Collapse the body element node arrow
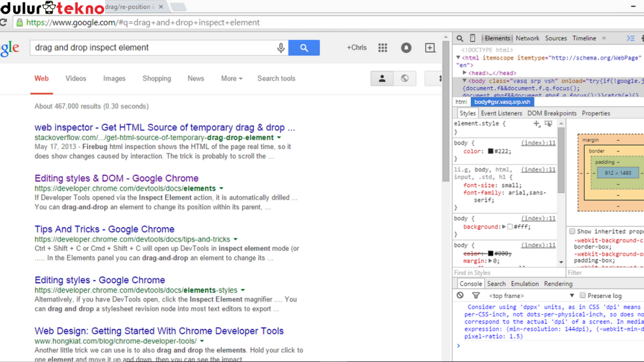 tap(465, 81)
